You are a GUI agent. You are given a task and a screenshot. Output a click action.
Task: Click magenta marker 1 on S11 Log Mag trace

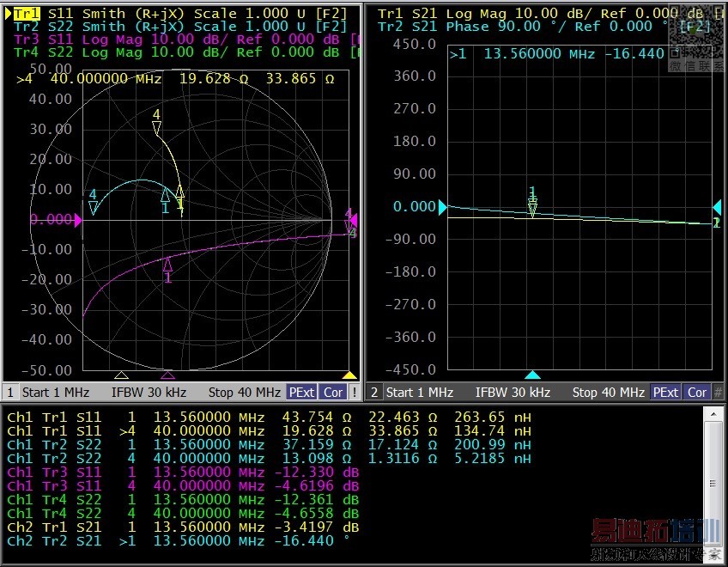(x=168, y=265)
